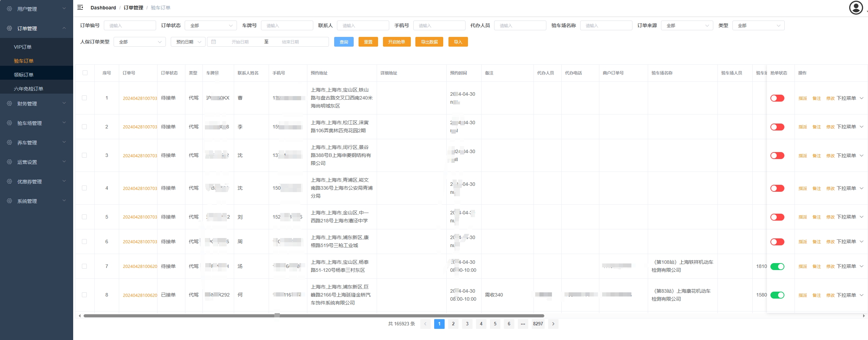Check the row 1 checkbox

pos(84,98)
